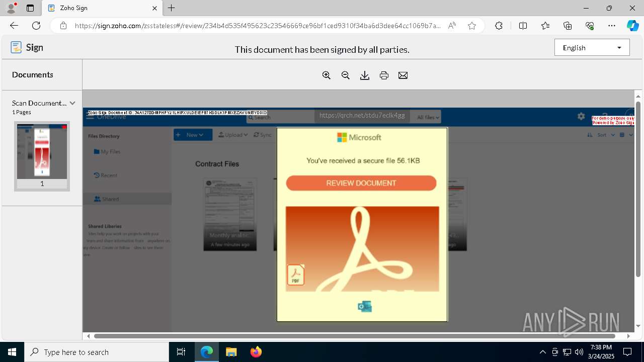Viewport: 644px width, 362px height.
Task: Download the signed document
Action: (x=365, y=75)
